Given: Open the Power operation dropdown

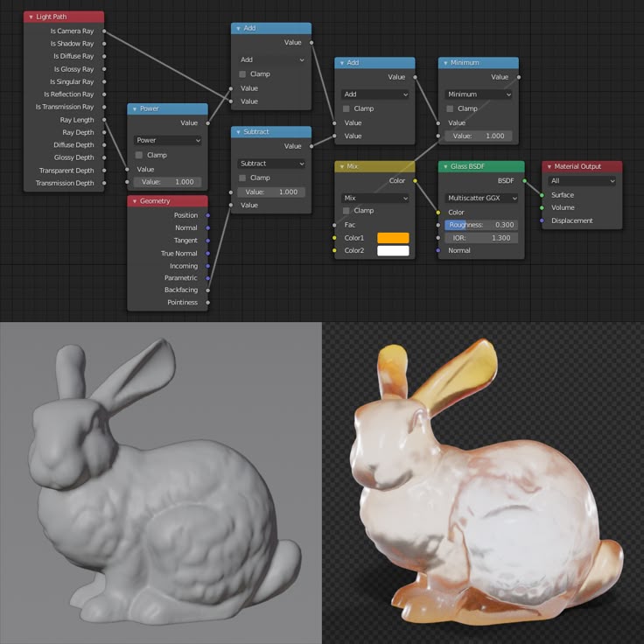Looking at the screenshot, I should tap(168, 141).
